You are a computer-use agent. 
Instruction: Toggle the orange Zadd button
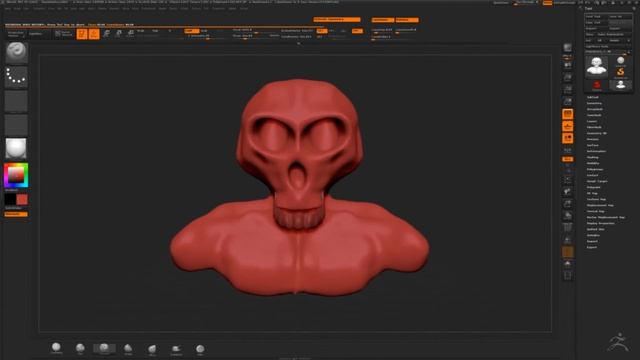point(191,31)
